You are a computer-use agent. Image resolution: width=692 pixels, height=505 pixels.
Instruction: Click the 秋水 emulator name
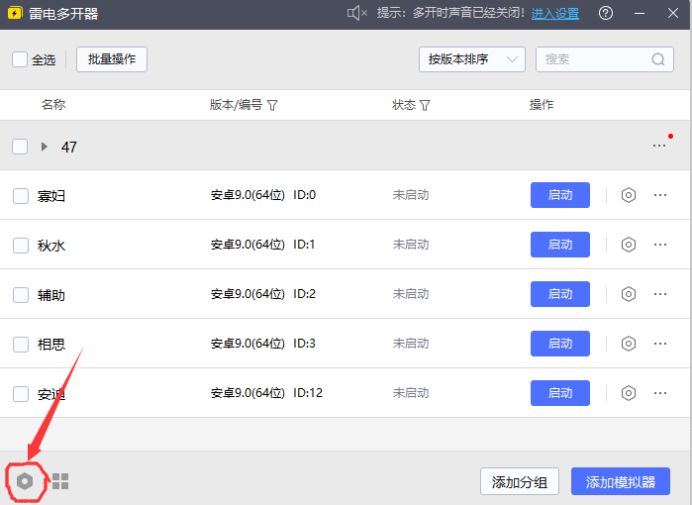pos(51,245)
